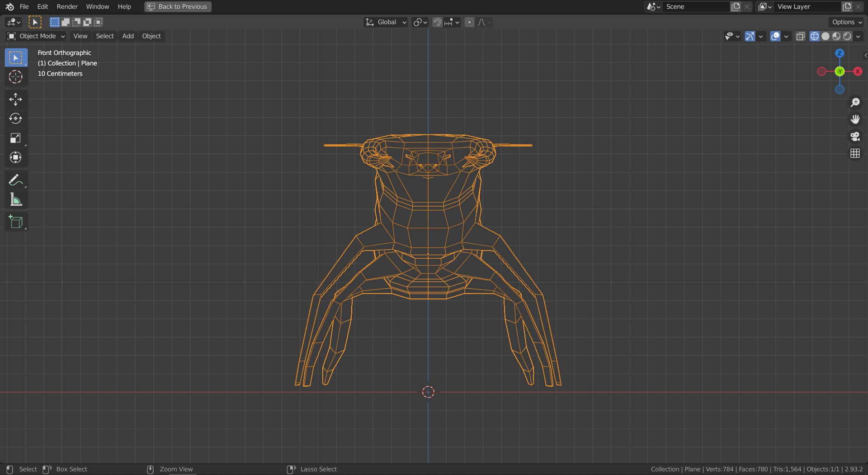
Task: Add new view layer with copy icon
Action: point(847,7)
